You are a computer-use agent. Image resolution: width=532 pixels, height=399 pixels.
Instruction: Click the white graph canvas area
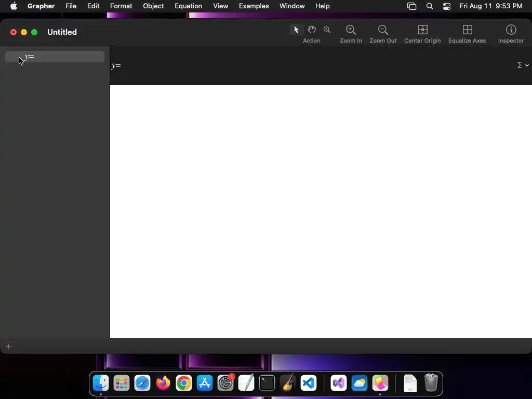coord(321,211)
